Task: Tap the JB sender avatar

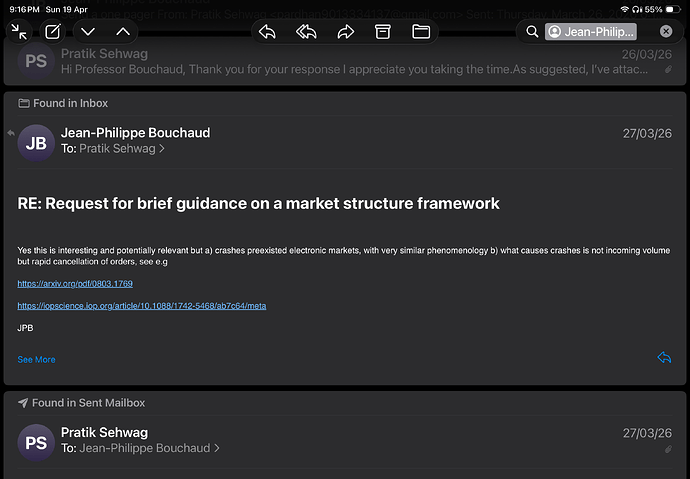Action: pos(36,142)
